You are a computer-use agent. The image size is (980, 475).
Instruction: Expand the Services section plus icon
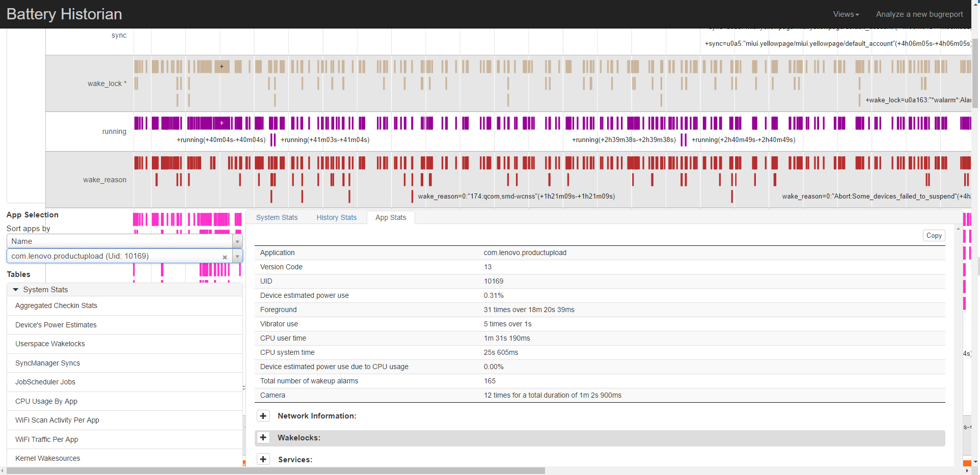263,460
